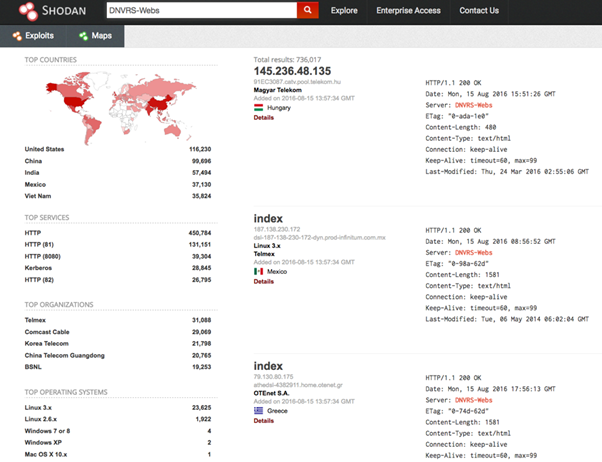602x462 pixels.
Task: Open Details for the Hungary result
Action: pyautogui.click(x=264, y=118)
